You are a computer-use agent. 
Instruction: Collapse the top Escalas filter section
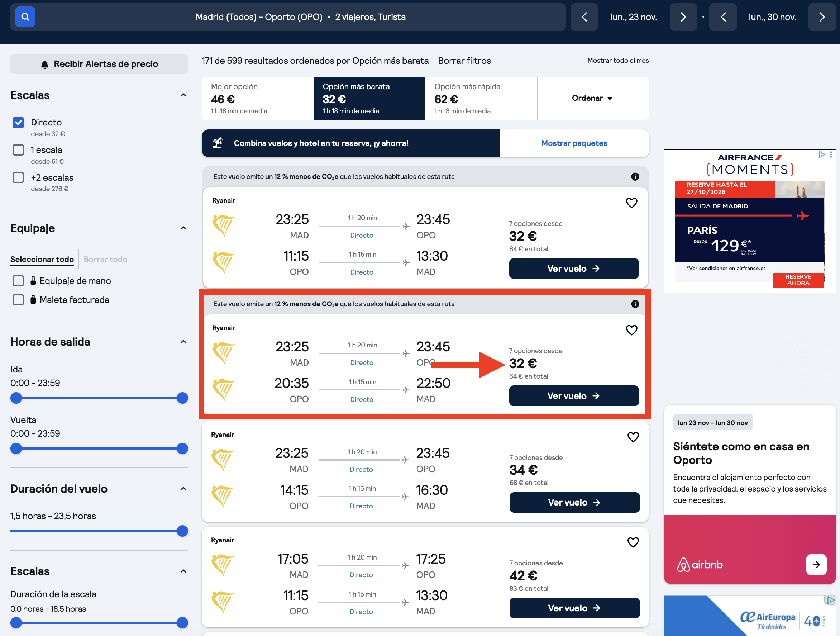coord(183,95)
